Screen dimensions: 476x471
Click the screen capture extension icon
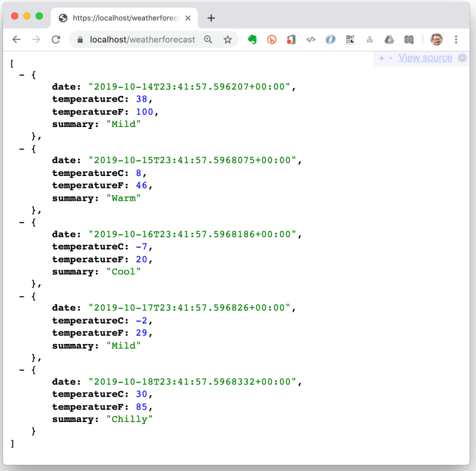[x=409, y=40]
